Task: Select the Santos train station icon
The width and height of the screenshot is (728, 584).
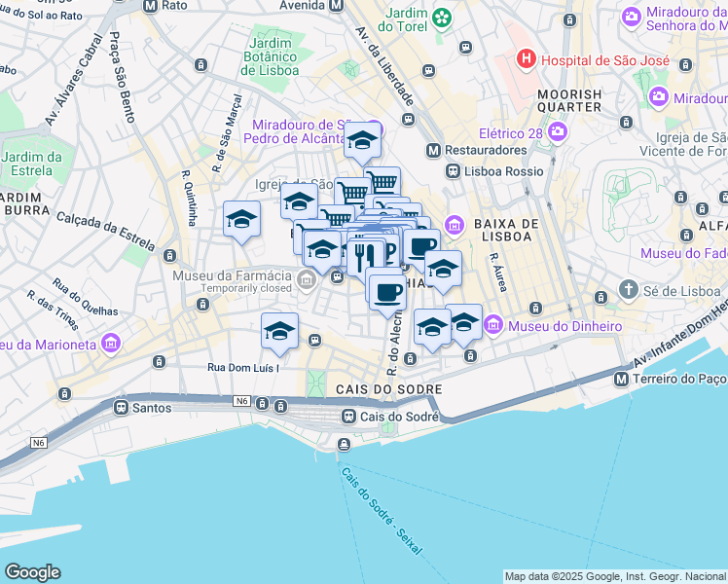Action: coord(122,408)
